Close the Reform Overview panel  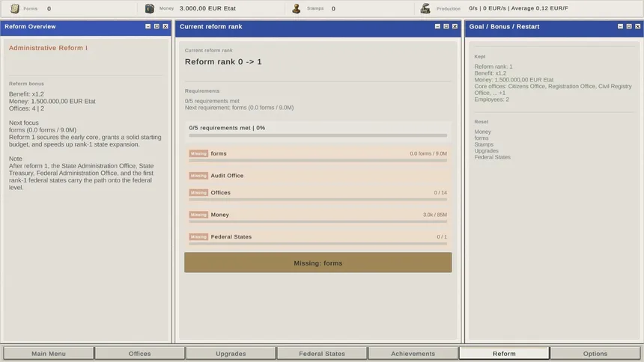tap(165, 26)
